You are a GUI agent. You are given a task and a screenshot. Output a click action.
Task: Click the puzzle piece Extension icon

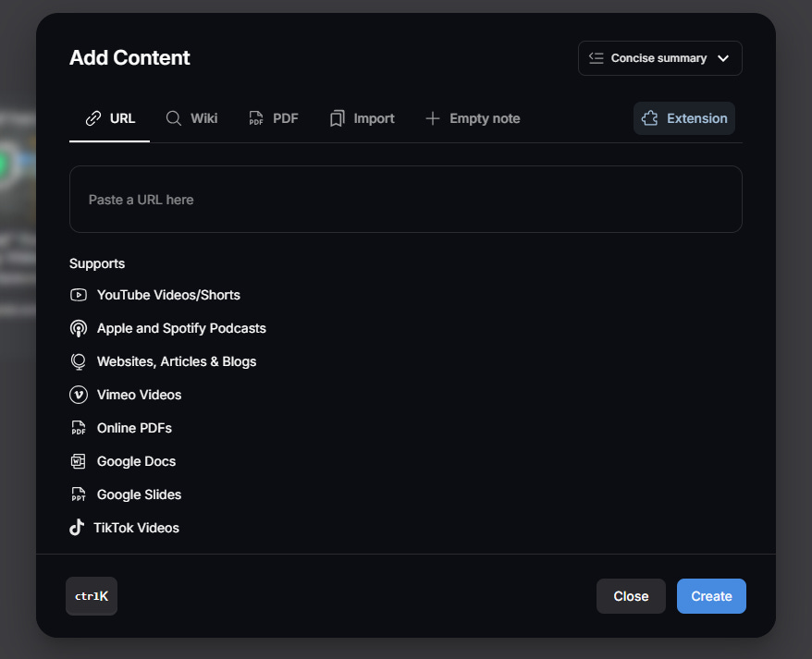pyautogui.click(x=649, y=118)
